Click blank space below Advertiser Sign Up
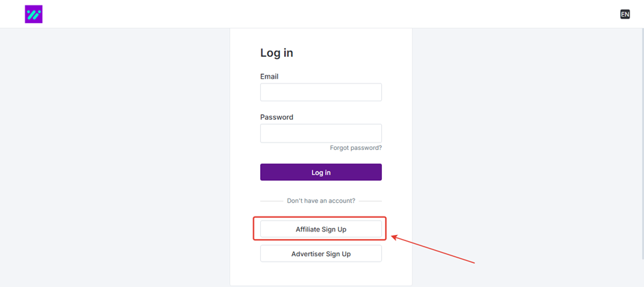Screen dimensions: 644x287 tap(320, 274)
